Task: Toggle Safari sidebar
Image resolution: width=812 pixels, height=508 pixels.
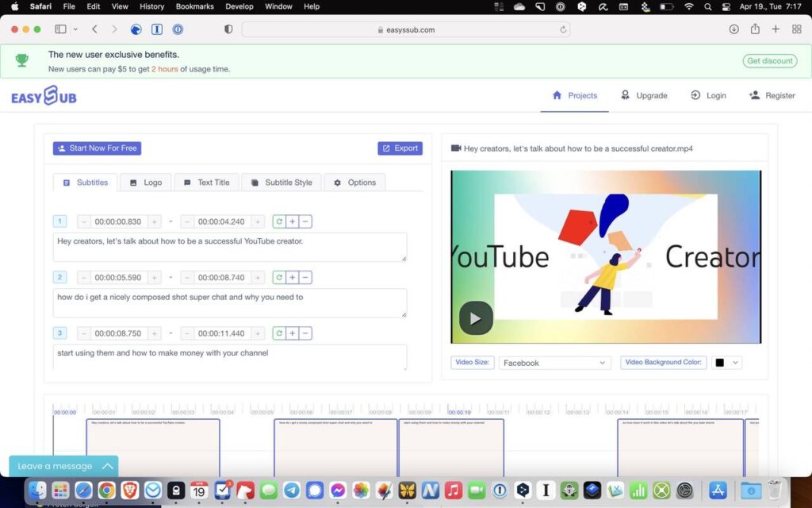Action: (x=60, y=29)
